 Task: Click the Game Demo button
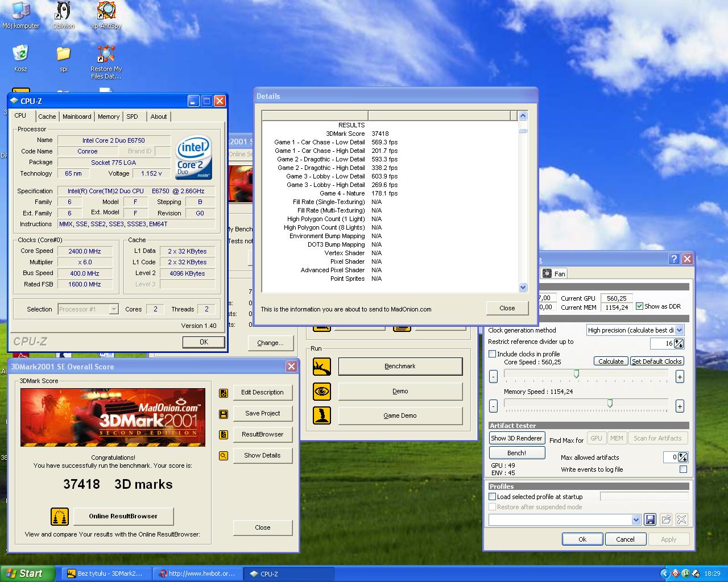click(400, 415)
